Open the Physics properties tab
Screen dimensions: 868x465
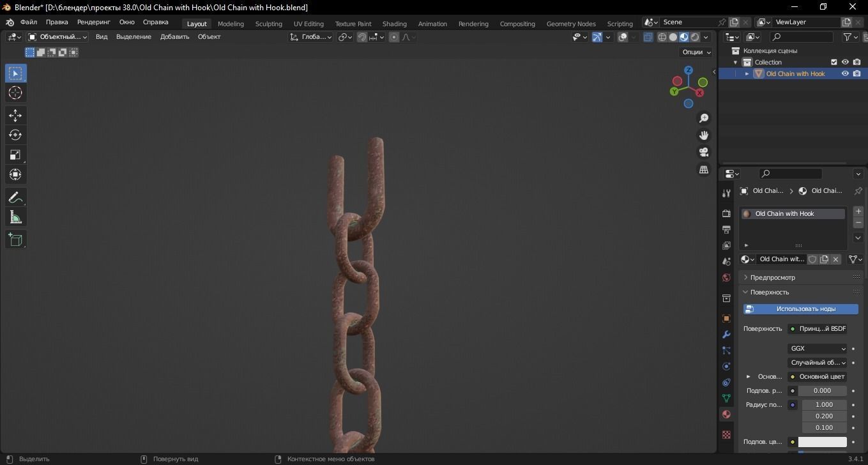coord(726,366)
